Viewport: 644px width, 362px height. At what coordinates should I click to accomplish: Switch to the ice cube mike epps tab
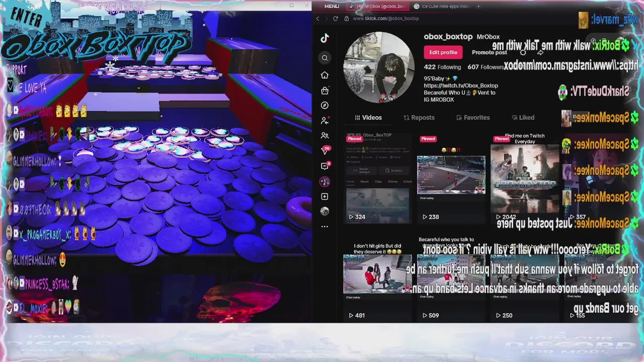tap(441, 6)
